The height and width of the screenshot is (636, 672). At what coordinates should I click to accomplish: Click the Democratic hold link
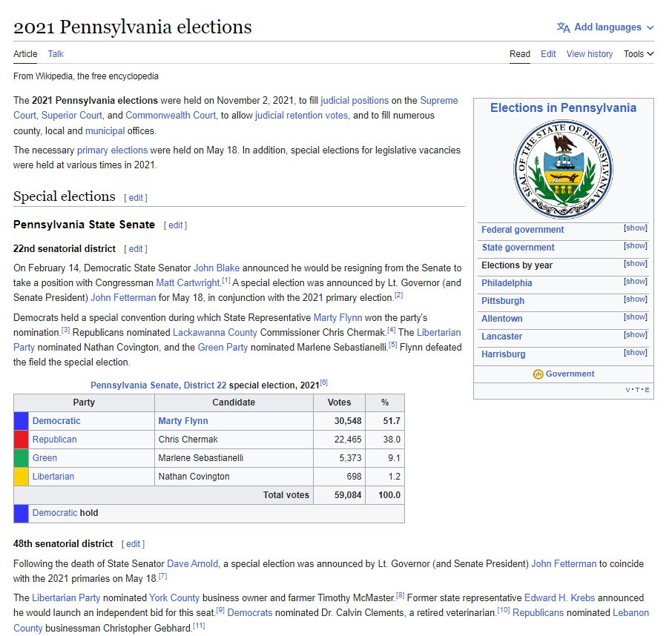55,513
